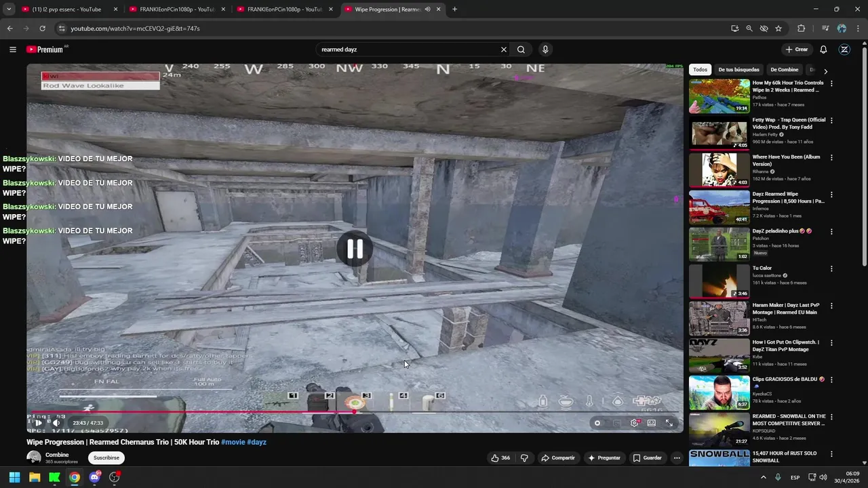Start voice search with microphone
Image resolution: width=868 pixels, height=488 pixels.
coord(545,49)
